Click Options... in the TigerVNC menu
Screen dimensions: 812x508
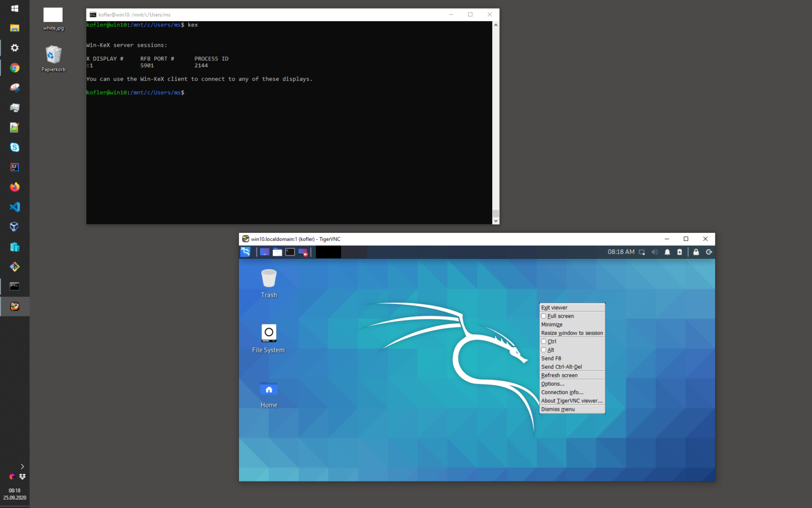point(552,384)
